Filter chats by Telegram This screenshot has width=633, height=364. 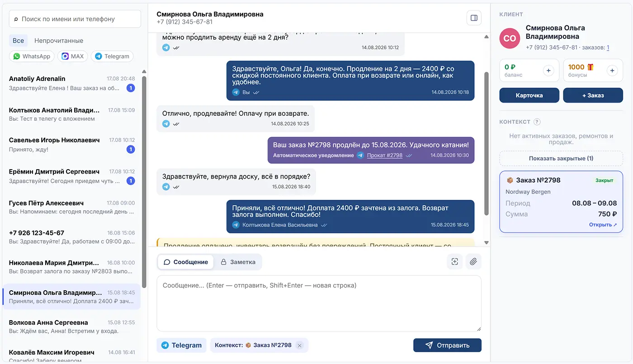(x=112, y=57)
